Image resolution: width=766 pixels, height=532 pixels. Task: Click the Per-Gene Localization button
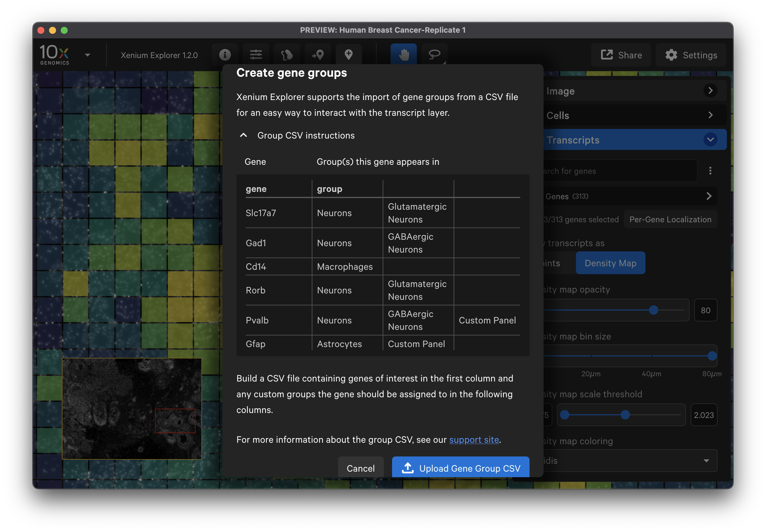pos(670,219)
